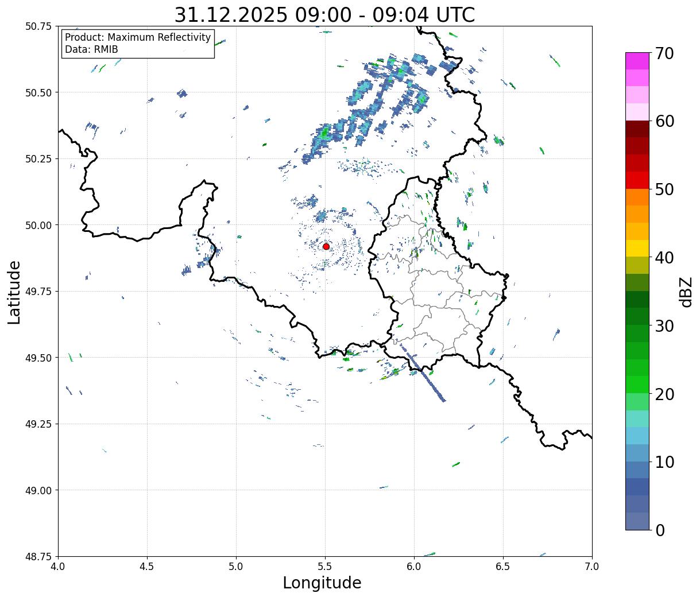This screenshot has width=700, height=597.
Task: Pick the bright red colorbar segment above 50
Action: (x=637, y=180)
